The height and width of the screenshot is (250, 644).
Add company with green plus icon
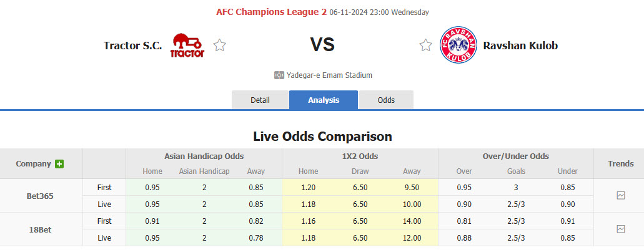click(59, 164)
